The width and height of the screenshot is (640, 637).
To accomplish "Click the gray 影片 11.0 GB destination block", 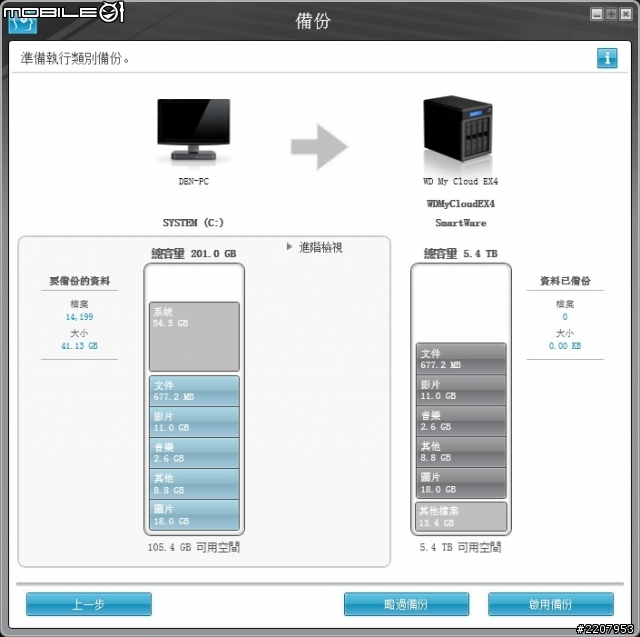I will (461, 390).
